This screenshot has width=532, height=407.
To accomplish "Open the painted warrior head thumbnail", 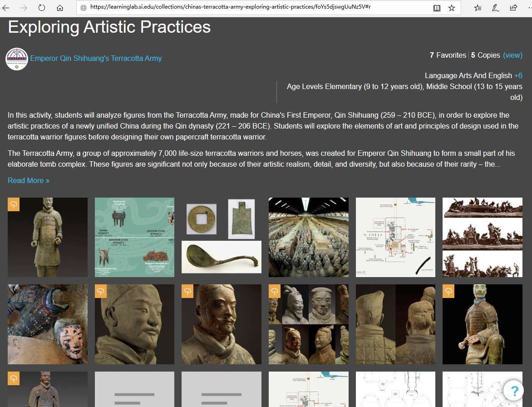I will coord(48,324).
